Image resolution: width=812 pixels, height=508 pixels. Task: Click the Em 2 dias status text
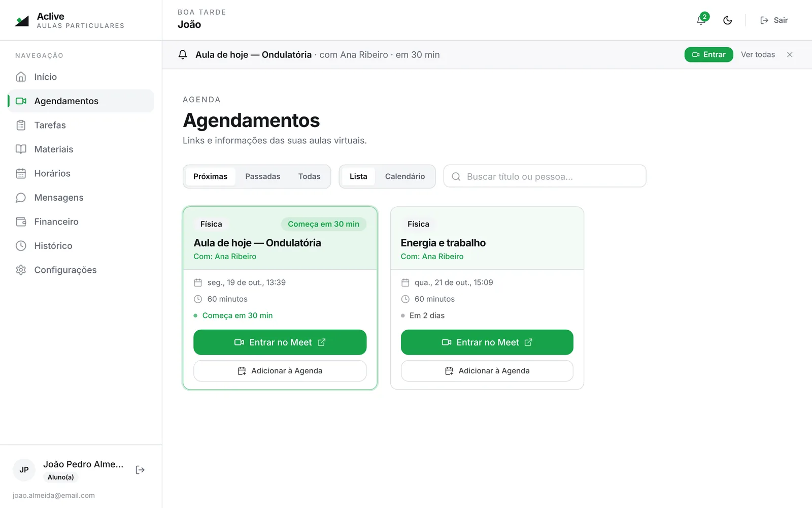[x=427, y=315]
